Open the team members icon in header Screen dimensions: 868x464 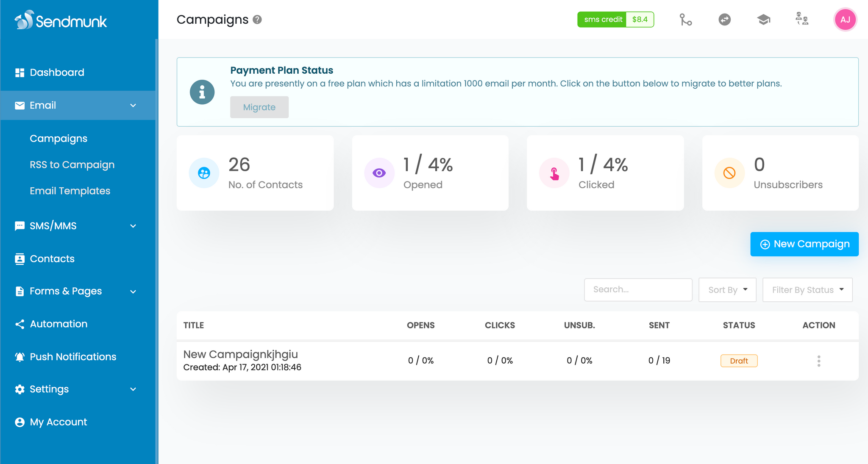[x=802, y=19]
